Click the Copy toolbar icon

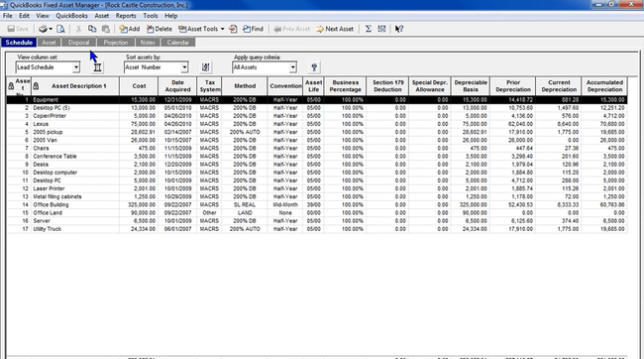coord(92,29)
